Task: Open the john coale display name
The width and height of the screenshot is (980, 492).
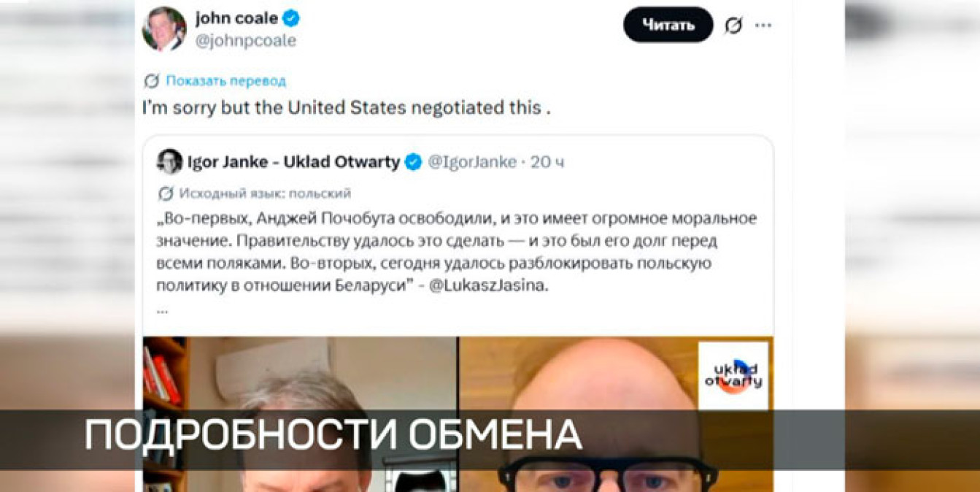Action: click(236, 18)
